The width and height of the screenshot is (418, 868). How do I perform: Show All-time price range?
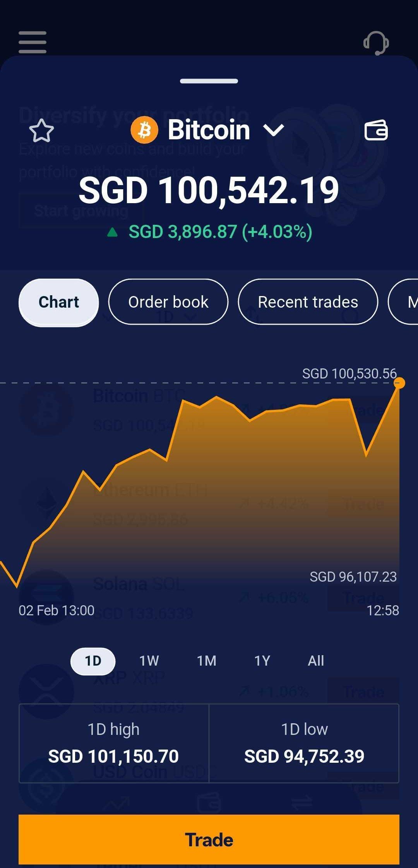coord(316,661)
